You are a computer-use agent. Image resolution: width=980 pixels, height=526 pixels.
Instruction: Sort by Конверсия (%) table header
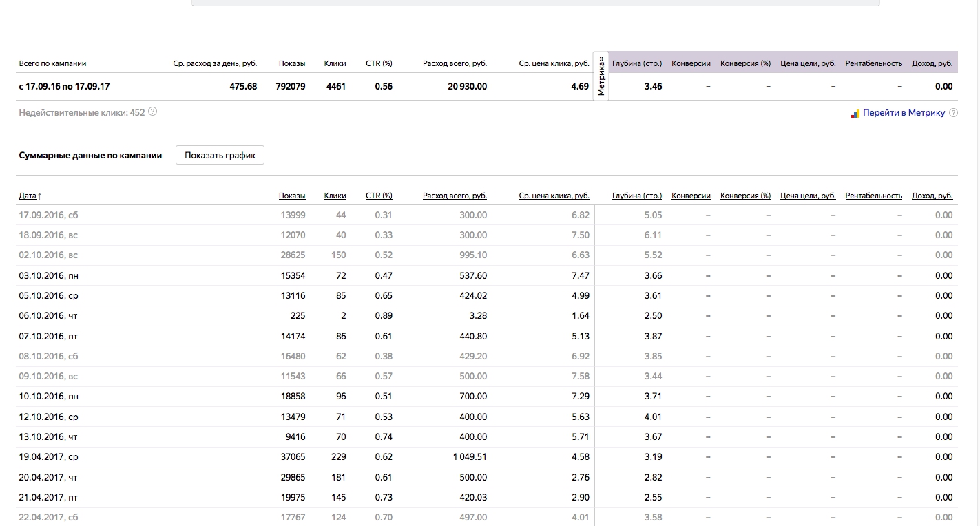pos(745,196)
